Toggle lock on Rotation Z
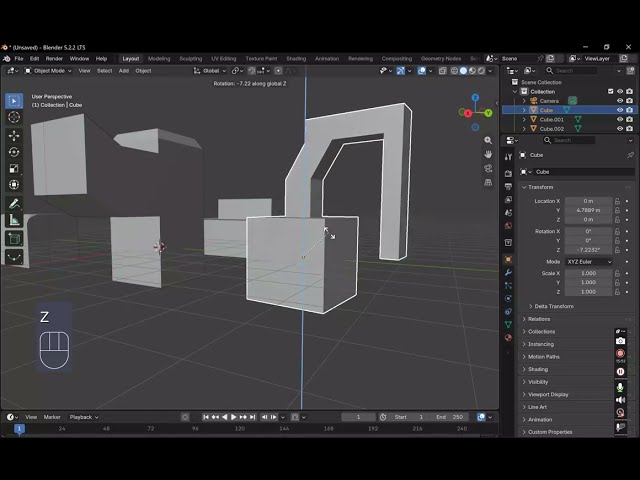Viewport: 640px width, 480px height. (618, 250)
